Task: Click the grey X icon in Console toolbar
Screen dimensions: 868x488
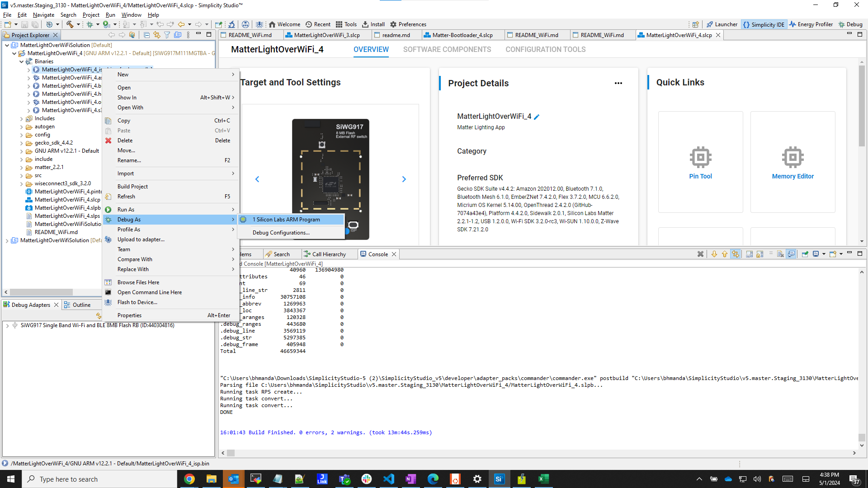Action: [x=700, y=254]
